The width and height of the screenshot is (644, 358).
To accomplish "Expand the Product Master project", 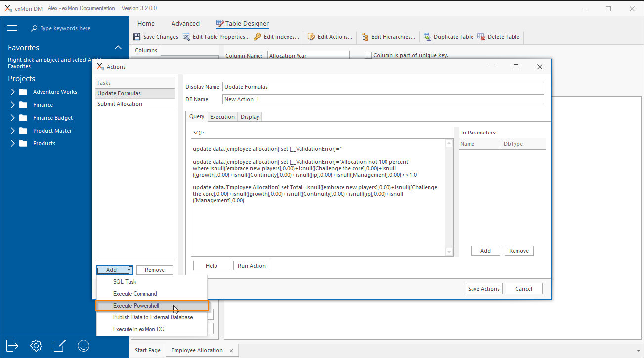I will point(12,131).
